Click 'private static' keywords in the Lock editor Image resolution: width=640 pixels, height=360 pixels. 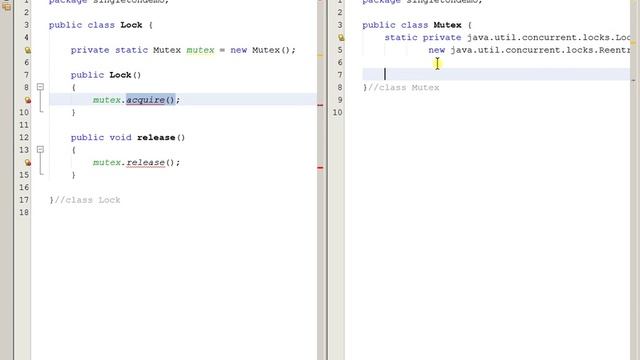click(109, 50)
